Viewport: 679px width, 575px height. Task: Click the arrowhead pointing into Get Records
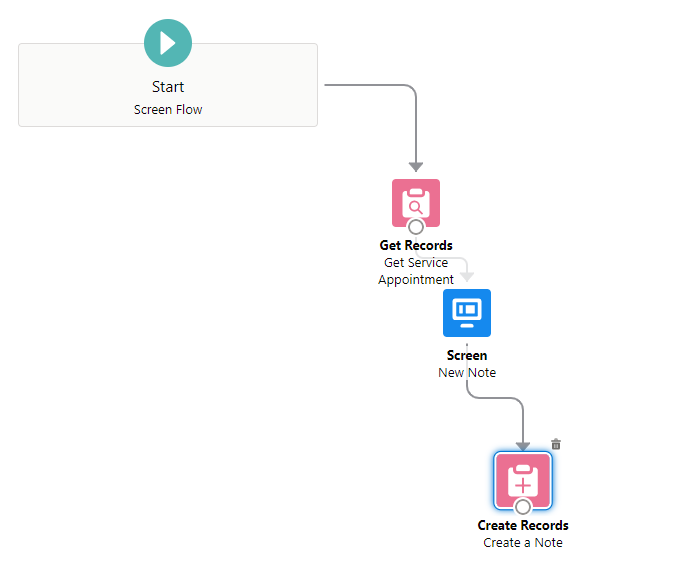coord(416,166)
